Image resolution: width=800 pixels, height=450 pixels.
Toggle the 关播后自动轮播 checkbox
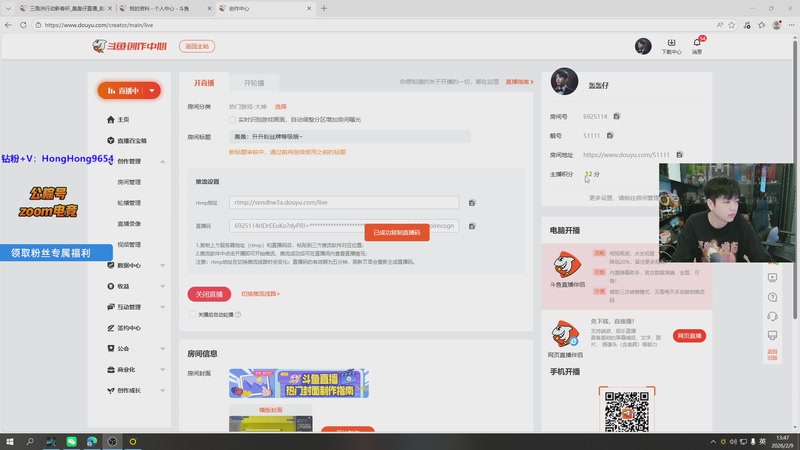pyautogui.click(x=192, y=314)
